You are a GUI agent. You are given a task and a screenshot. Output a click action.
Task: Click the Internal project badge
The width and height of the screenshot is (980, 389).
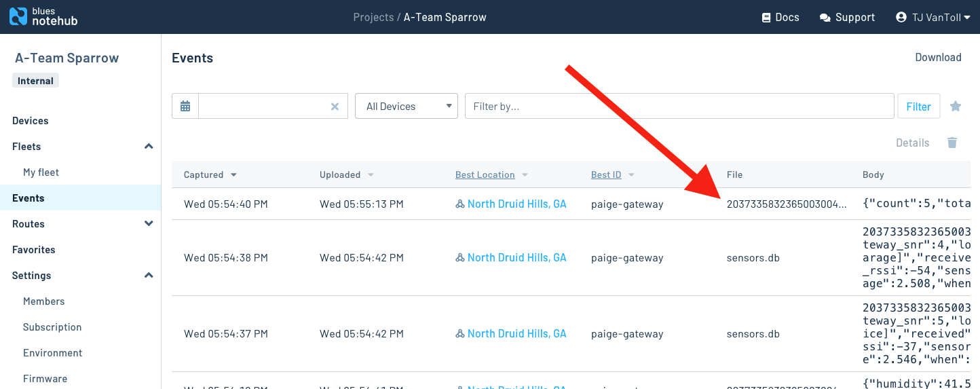35,80
